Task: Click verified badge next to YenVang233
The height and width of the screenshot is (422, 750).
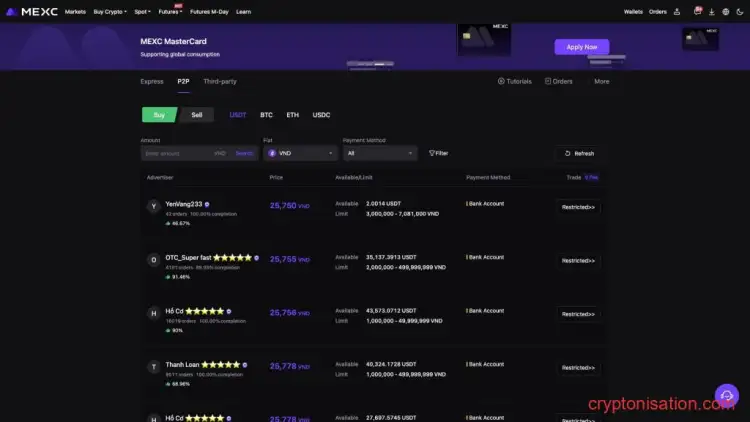Action: 207,204
